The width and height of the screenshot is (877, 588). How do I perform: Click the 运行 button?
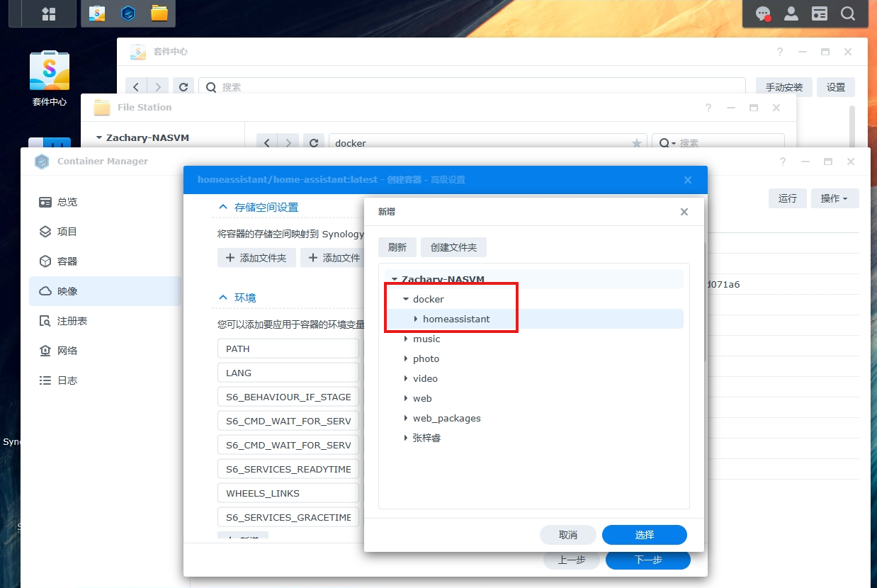(788, 198)
